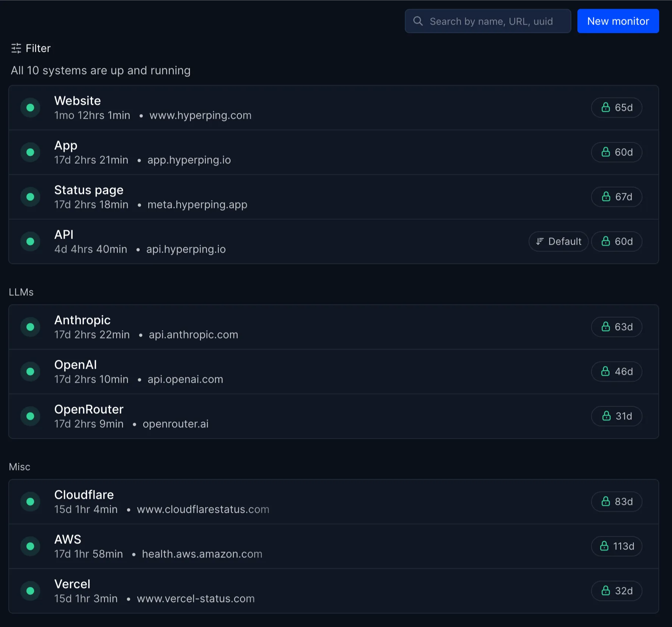Click App's SSL lock badge

click(x=616, y=152)
